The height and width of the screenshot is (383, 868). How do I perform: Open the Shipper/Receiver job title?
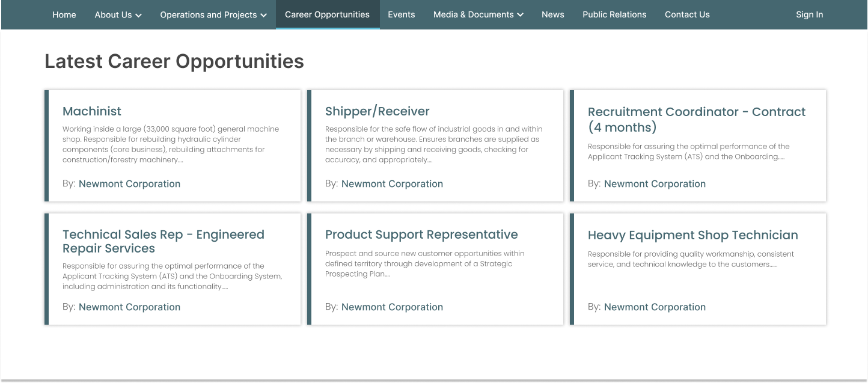(x=377, y=111)
